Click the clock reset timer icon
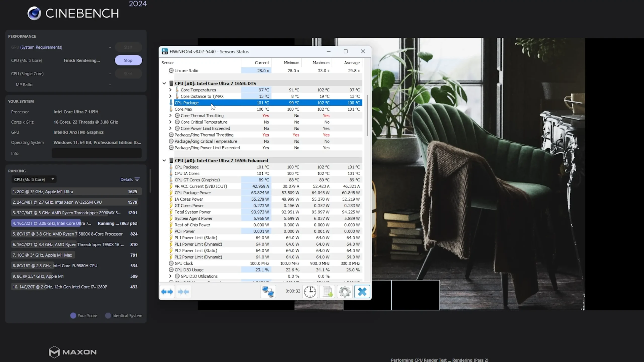Image resolution: width=644 pixels, height=362 pixels. 310,292
